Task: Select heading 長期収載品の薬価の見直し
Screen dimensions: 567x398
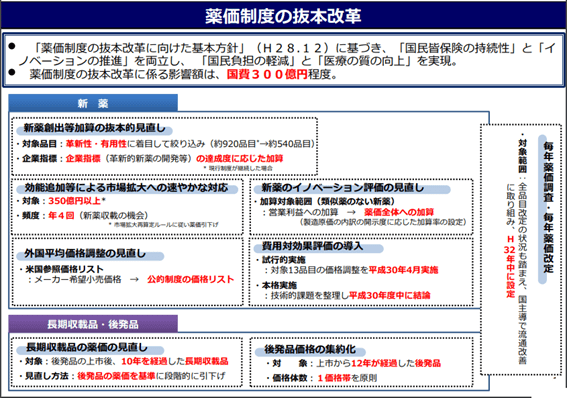Action: click(x=86, y=347)
